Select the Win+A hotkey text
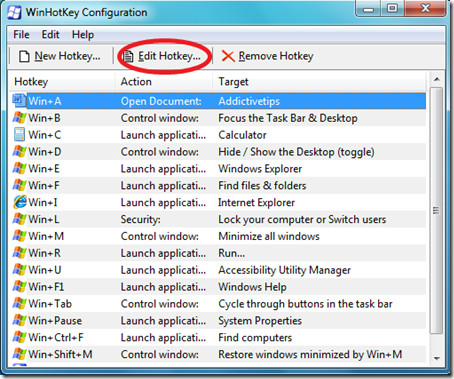Image resolution: width=454 pixels, height=379 pixels. tap(45, 101)
